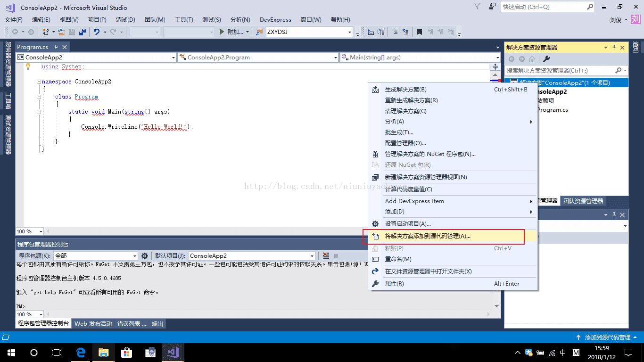Click the Save All toolbar icon
This screenshot has height=362, width=644.
83,32
